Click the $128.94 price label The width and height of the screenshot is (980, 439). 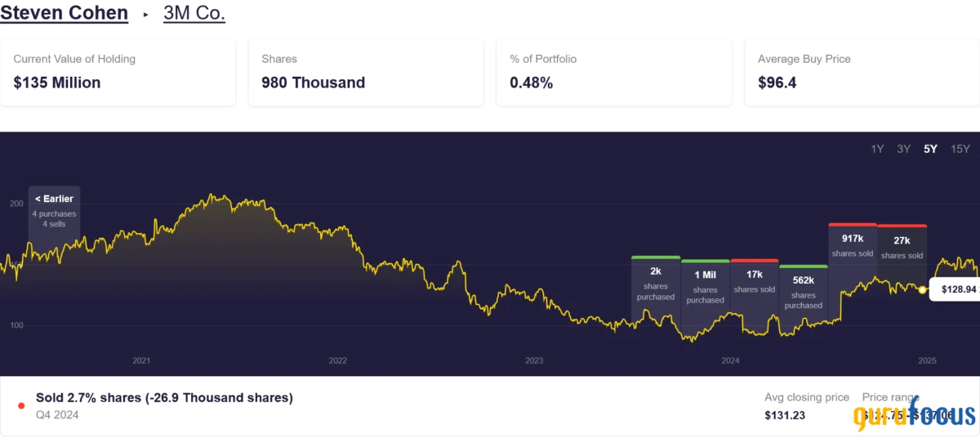click(x=957, y=289)
